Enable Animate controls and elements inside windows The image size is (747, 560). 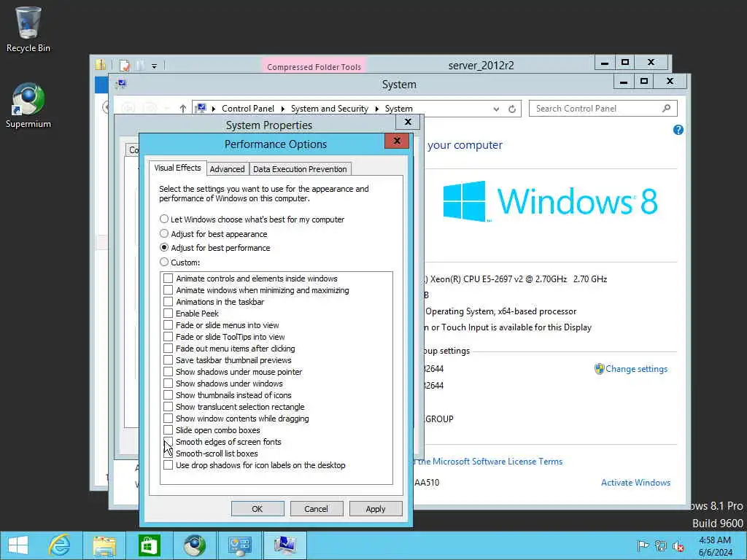click(169, 278)
